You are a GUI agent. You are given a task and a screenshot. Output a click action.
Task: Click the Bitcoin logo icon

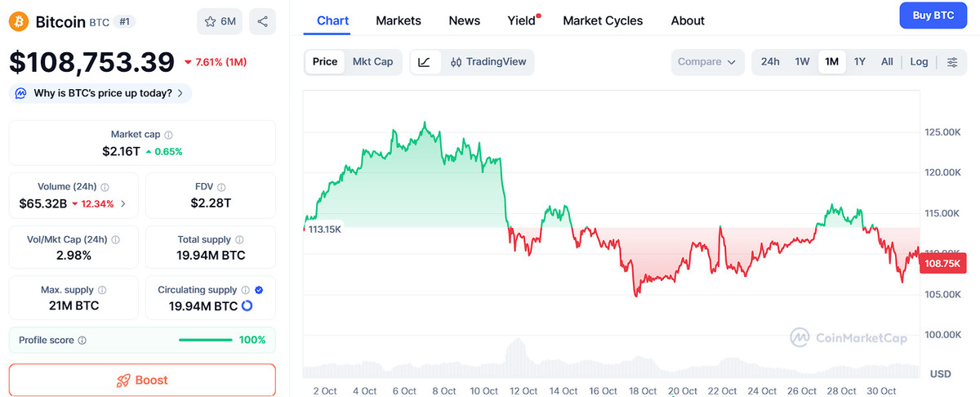click(x=19, y=21)
